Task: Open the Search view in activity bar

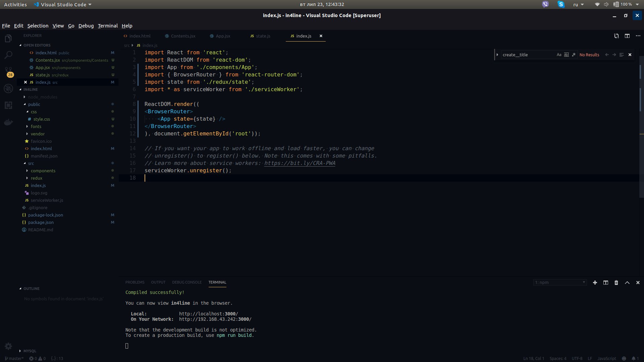Action: (x=8, y=55)
